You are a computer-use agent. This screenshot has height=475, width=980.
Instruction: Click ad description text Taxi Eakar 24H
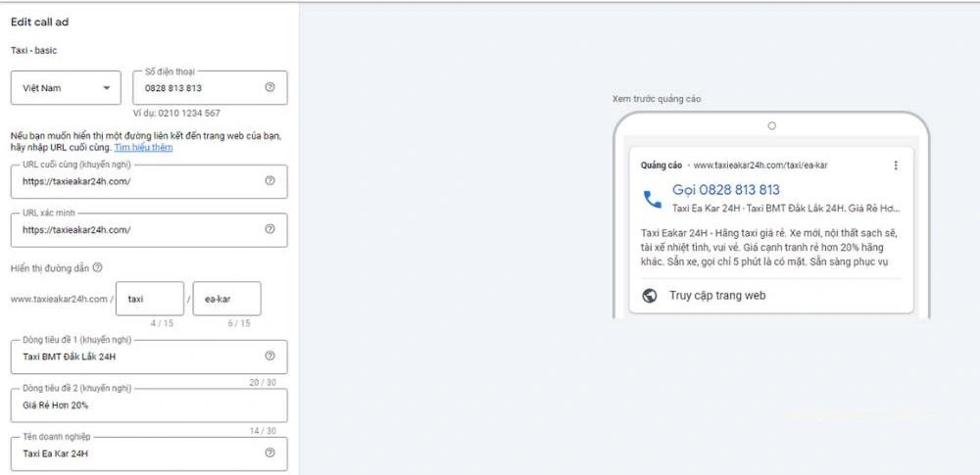coord(769,248)
